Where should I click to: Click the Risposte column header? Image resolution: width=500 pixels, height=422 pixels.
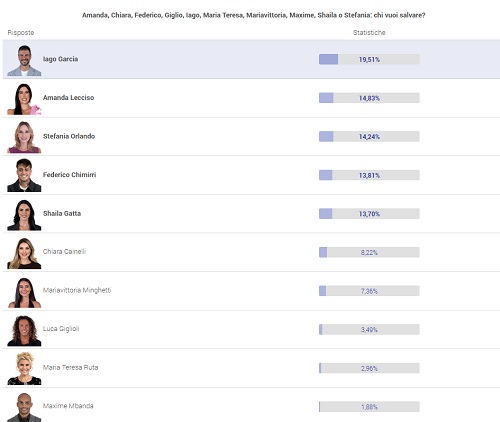[x=21, y=32]
